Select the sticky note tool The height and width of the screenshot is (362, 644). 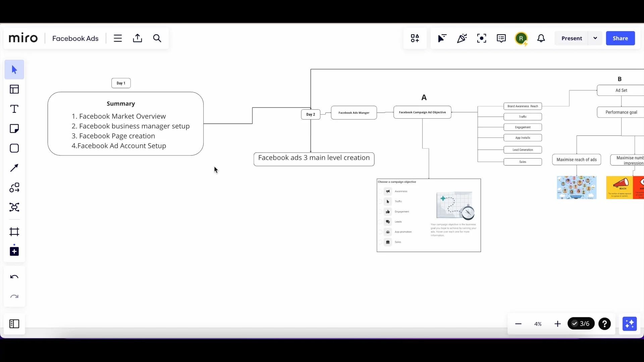point(14,128)
